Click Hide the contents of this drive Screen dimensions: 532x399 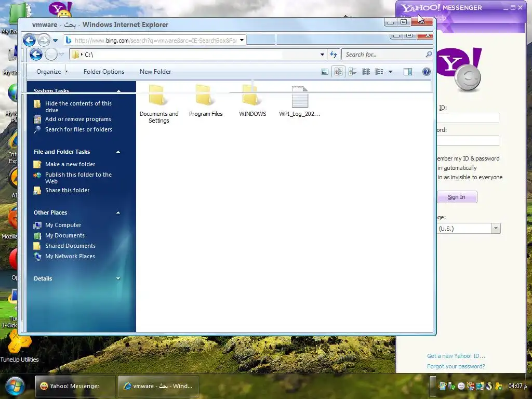tap(78, 107)
